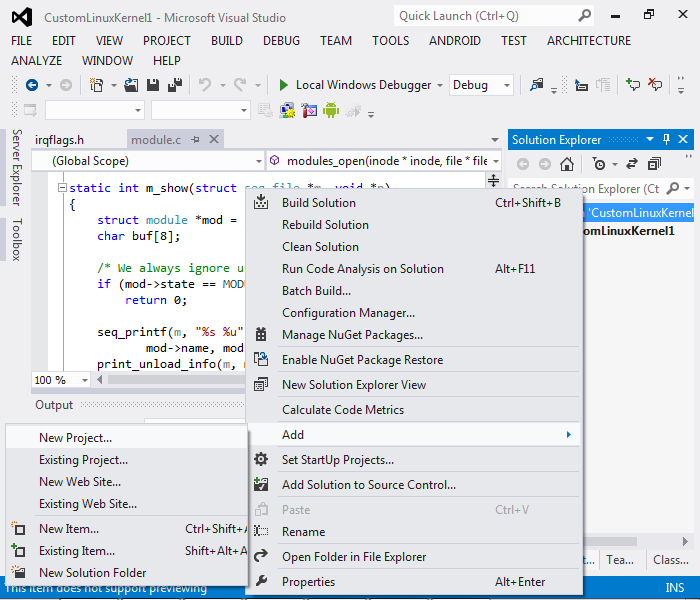Click Solution Explorer Pending Changes Filter icon
700x600 pixels.
tap(599, 164)
